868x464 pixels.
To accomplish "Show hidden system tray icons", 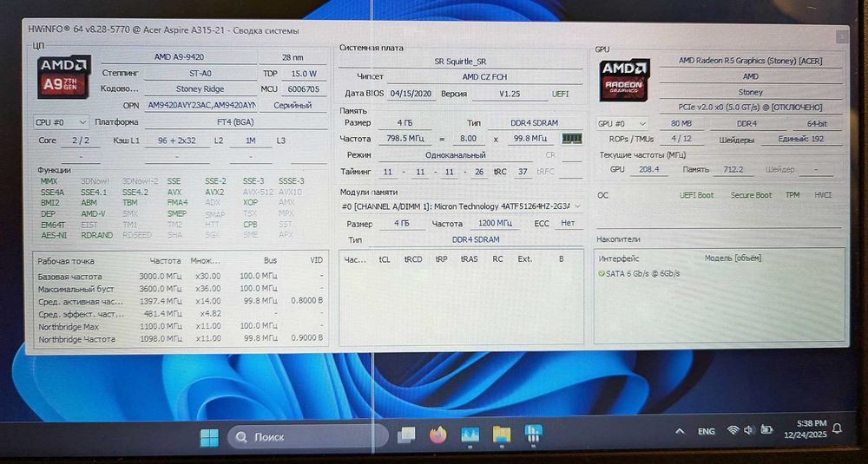I will click(681, 431).
